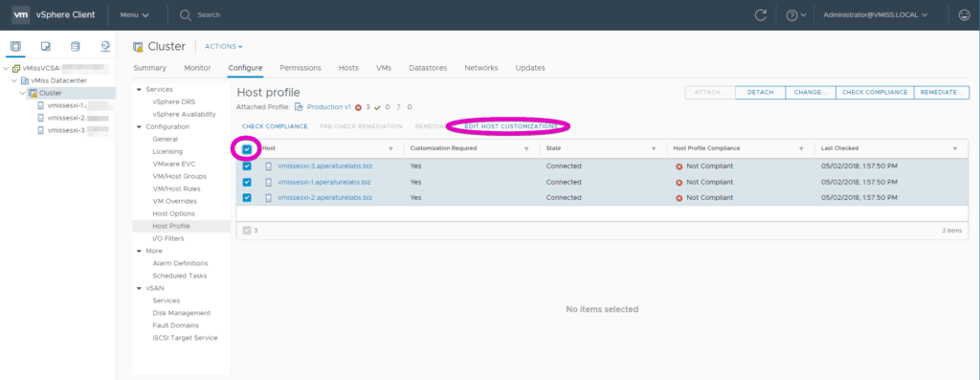Screen dimensions: 980x380
Task: Click the host icon beside vmissesxi-1.aperaturelabs.biz
Action: click(x=269, y=182)
